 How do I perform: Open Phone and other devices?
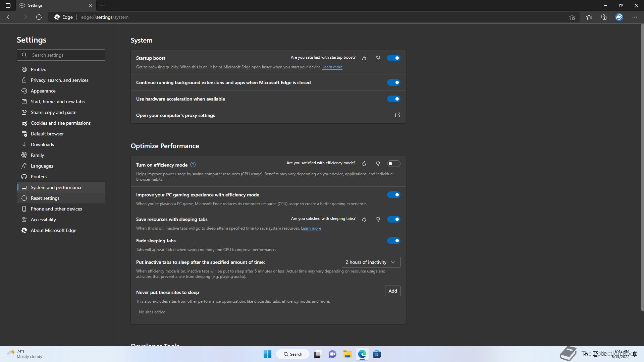pyautogui.click(x=61, y=209)
